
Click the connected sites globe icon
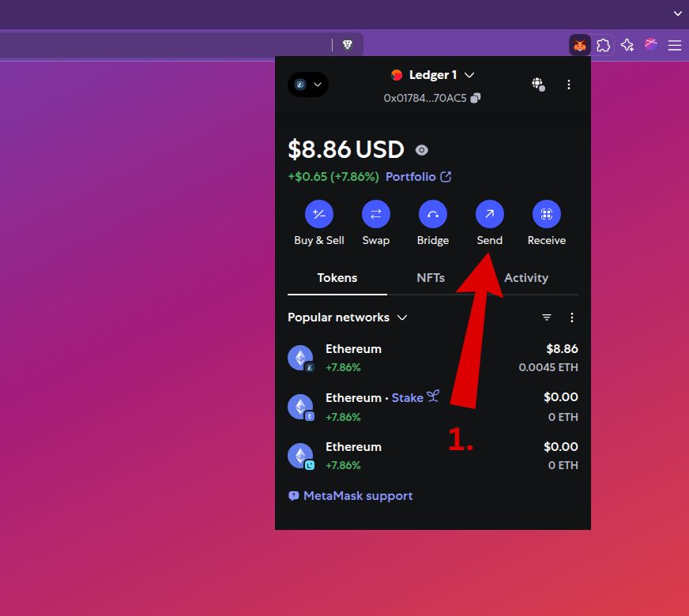point(538,85)
